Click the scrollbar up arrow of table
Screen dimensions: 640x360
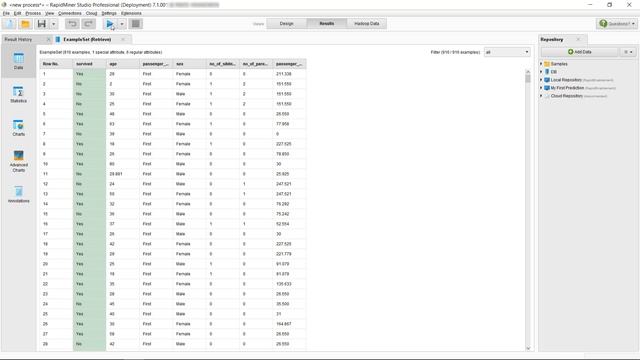click(x=528, y=71)
